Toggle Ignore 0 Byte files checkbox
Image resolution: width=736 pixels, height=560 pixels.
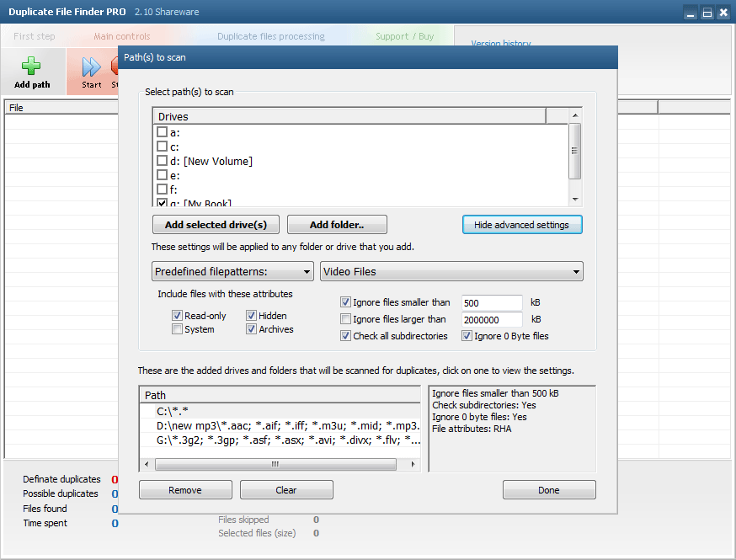click(x=467, y=336)
